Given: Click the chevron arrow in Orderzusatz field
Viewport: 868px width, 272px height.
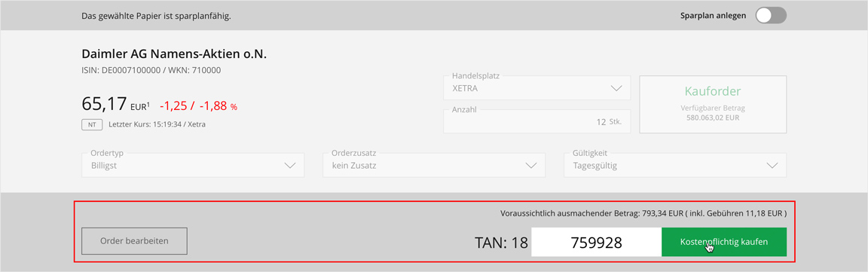Looking at the screenshot, I should (x=531, y=165).
